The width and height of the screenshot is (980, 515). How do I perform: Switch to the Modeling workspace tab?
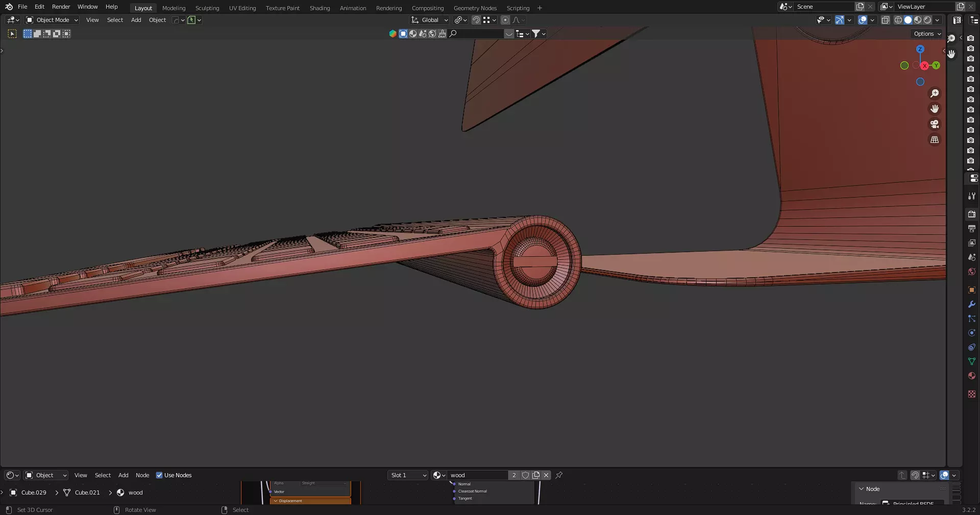coord(174,8)
